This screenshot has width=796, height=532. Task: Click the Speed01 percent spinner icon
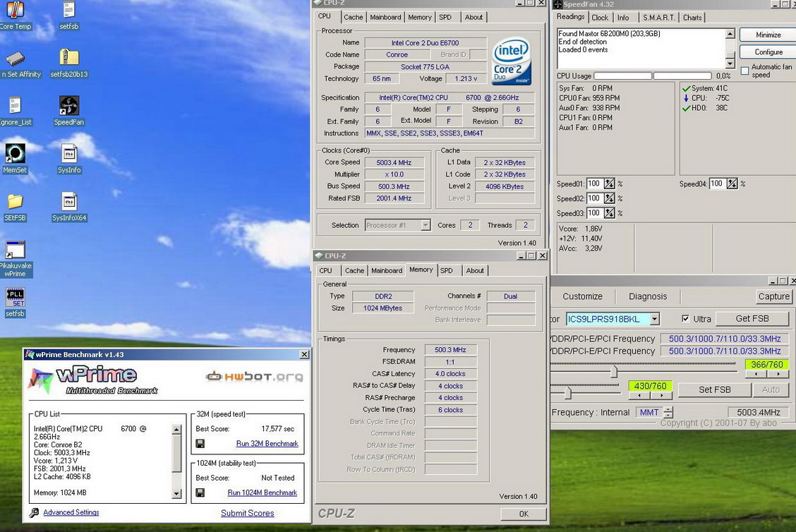click(609, 183)
